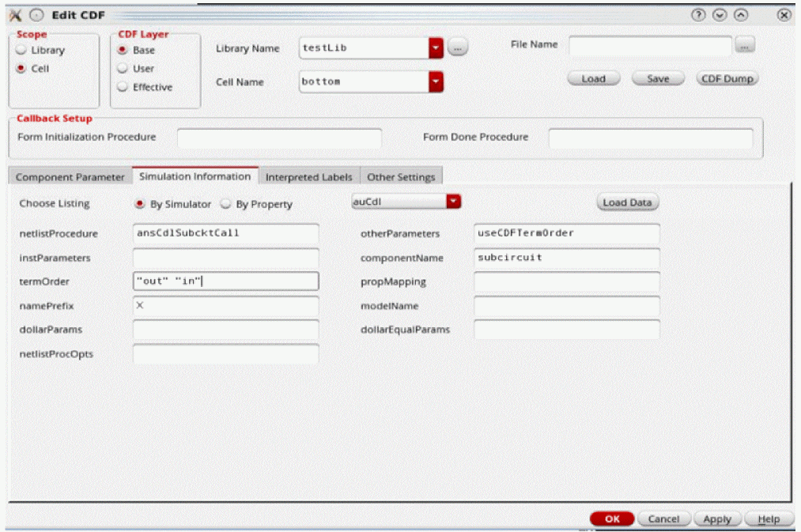The height and width of the screenshot is (532, 801).
Task: Open the Interpreted Labels tab
Action: tap(308, 177)
